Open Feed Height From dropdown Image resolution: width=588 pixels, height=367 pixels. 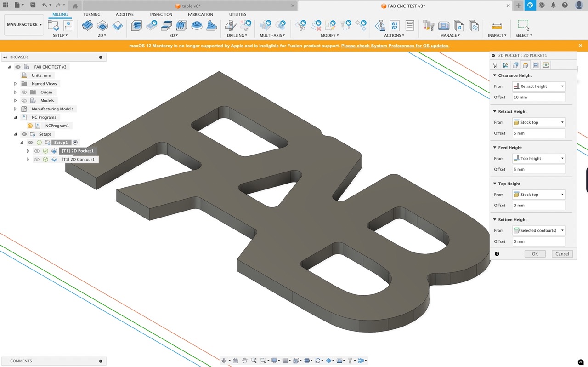click(x=538, y=158)
